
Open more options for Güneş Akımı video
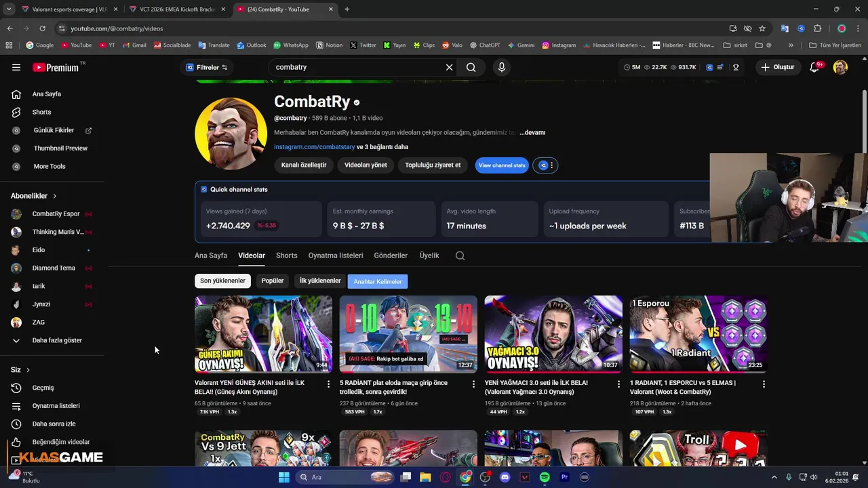click(x=328, y=384)
